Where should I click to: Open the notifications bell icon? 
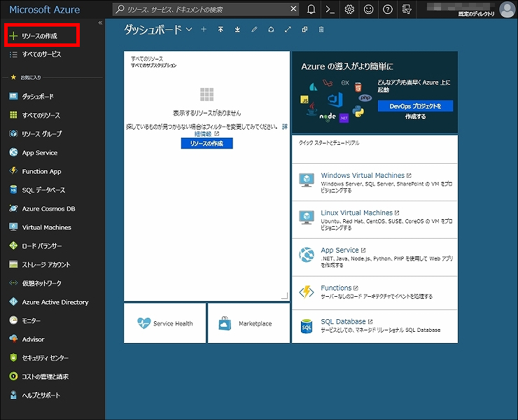click(311, 9)
